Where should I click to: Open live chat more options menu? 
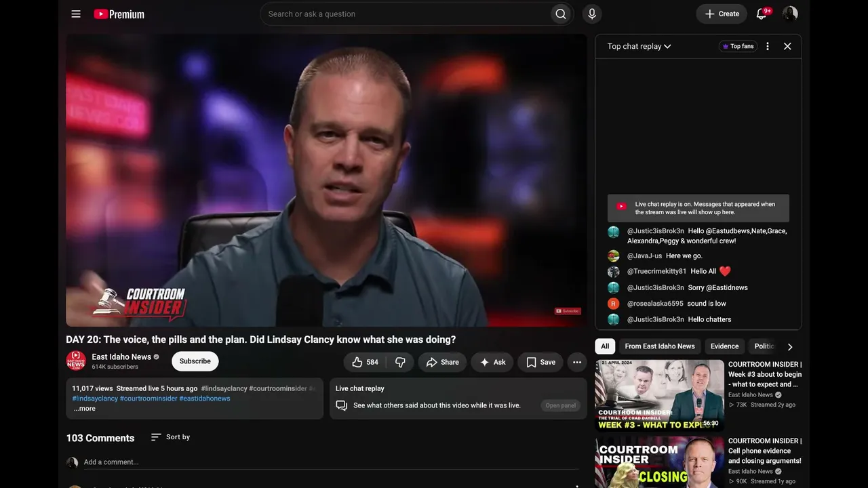[768, 46]
